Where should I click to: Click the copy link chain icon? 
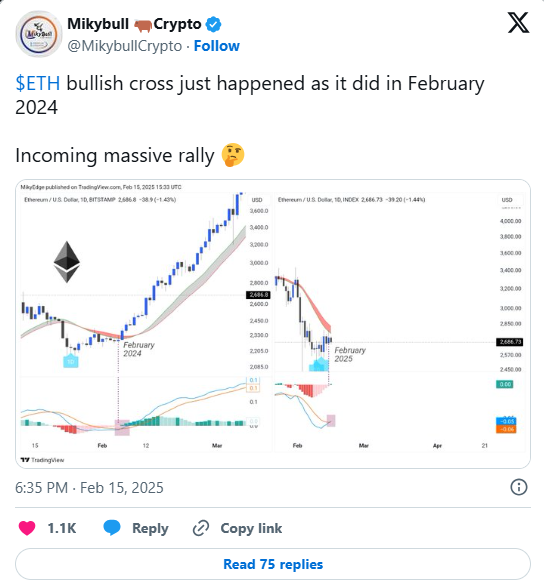pyautogui.click(x=201, y=528)
